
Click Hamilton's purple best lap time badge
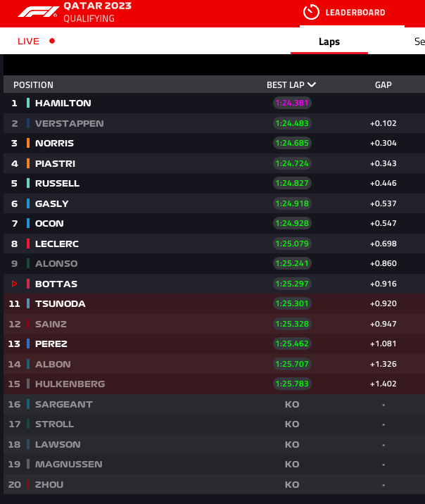point(292,103)
